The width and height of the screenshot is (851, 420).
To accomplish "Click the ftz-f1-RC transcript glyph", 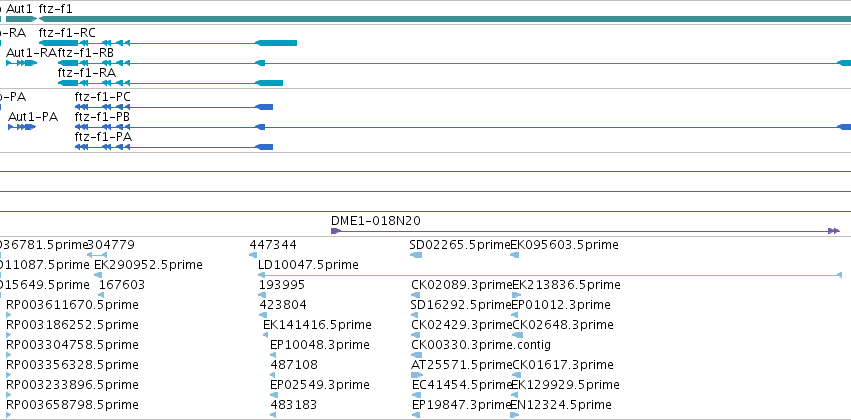I will (168, 43).
